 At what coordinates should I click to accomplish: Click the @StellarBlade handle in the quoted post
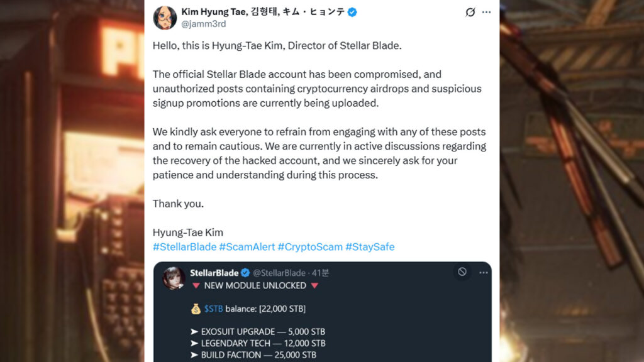tap(280, 273)
